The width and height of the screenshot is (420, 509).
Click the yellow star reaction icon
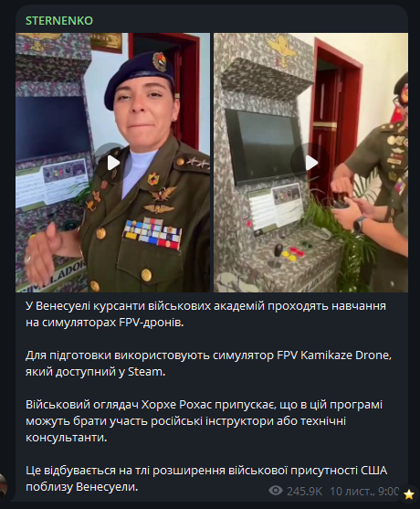pyautogui.click(x=409, y=494)
